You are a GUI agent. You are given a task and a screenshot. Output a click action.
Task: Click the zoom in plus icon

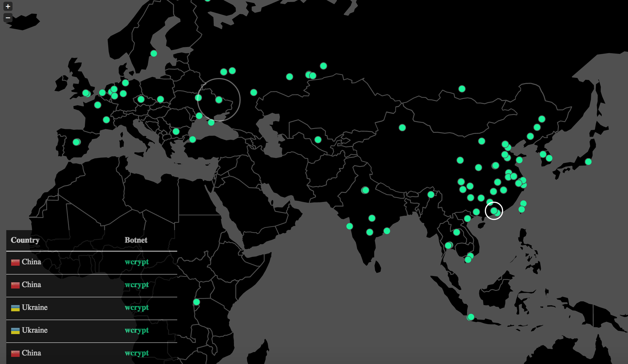click(8, 6)
